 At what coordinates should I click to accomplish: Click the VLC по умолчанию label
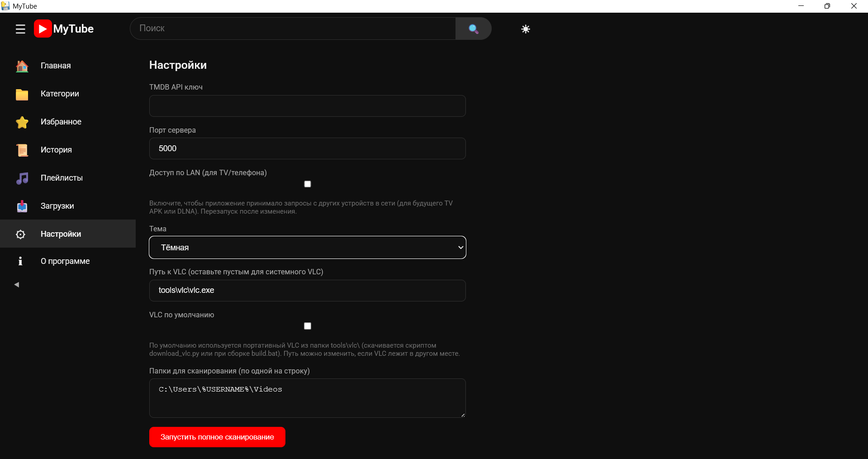pos(182,315)
